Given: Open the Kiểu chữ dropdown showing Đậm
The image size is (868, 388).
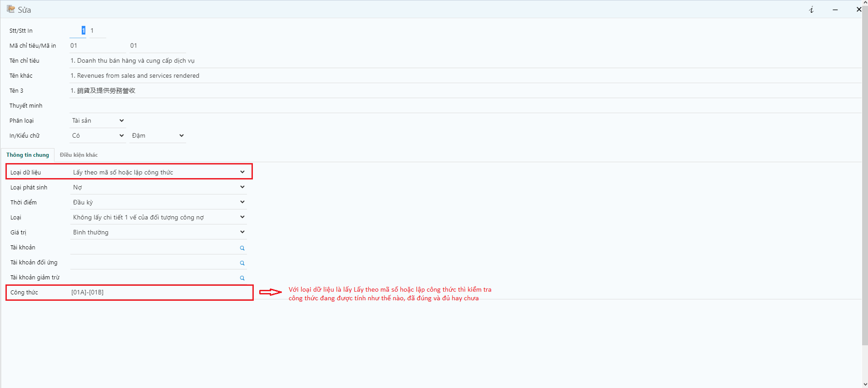Looking at the screenshot, I should pos(158,135).
